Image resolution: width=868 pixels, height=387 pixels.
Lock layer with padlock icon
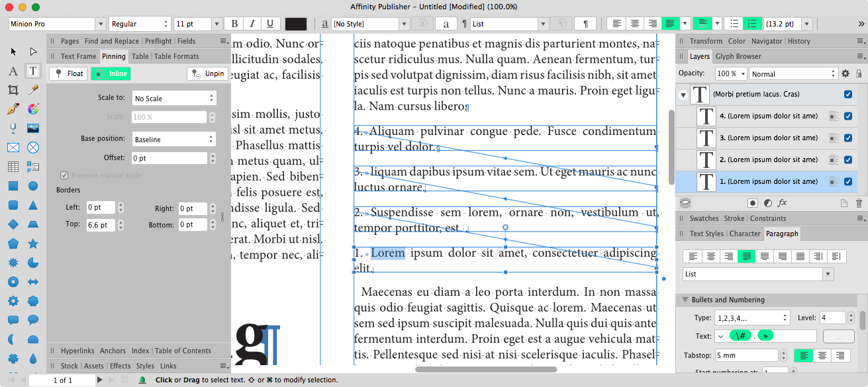tap(860, 73)
